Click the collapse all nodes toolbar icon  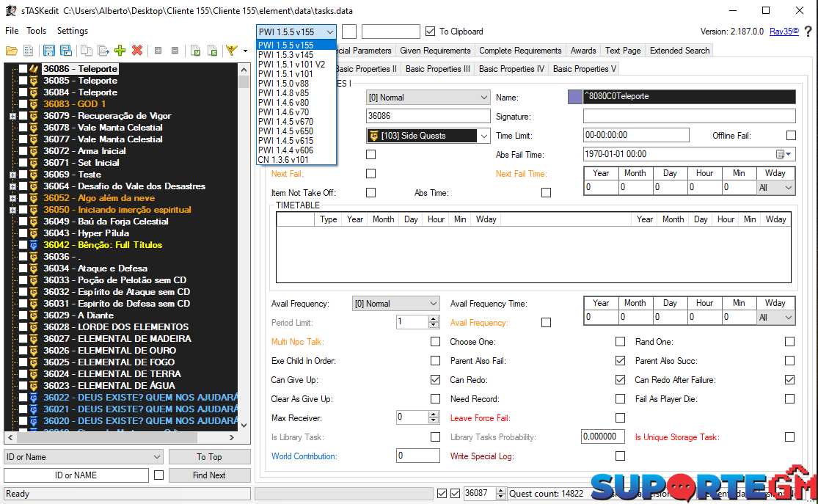175,51
